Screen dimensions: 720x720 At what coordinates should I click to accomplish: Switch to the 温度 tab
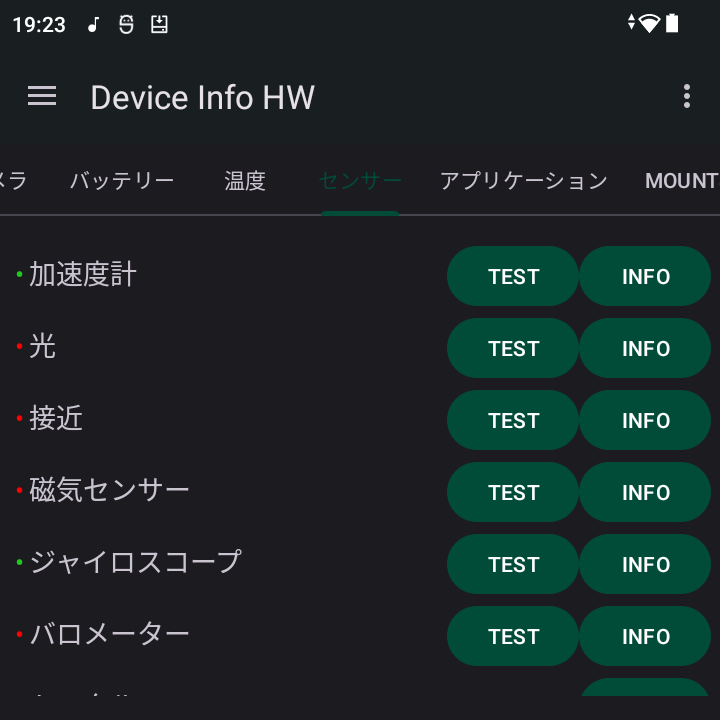click(x=245, y=180)
